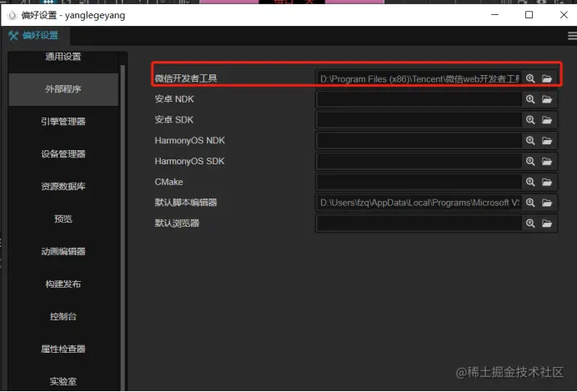Open folder browser for 安卓 SDK

[x=547, y=119]
